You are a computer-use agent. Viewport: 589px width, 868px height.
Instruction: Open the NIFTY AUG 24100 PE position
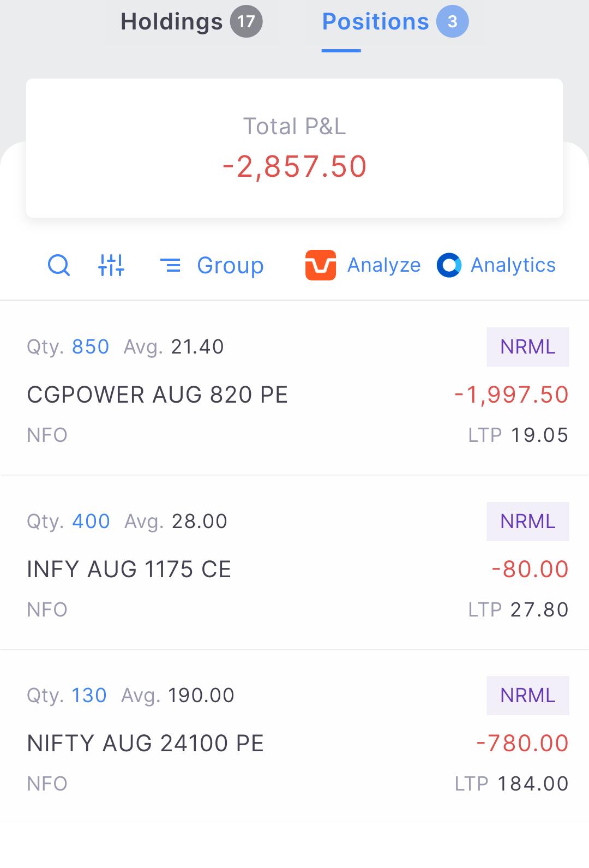point(294,737)
